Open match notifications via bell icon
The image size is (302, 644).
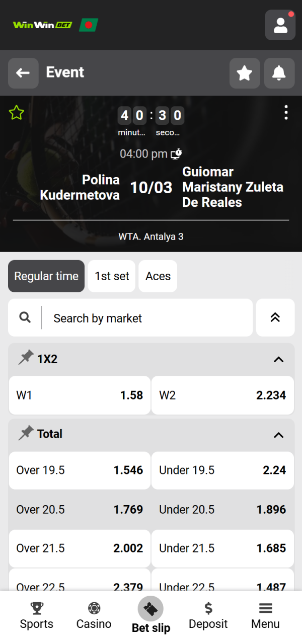[x=279, y=72]
